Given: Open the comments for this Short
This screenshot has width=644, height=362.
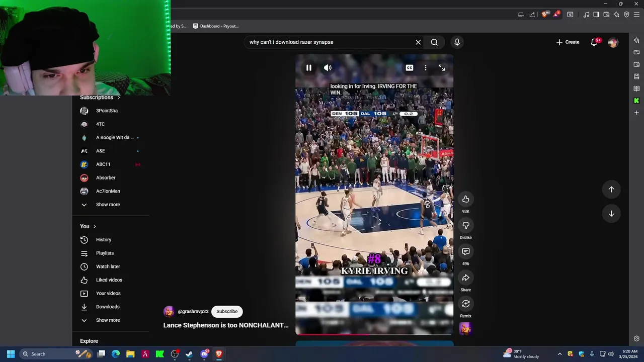Looking at the screenshot, I should coord(466,251).
